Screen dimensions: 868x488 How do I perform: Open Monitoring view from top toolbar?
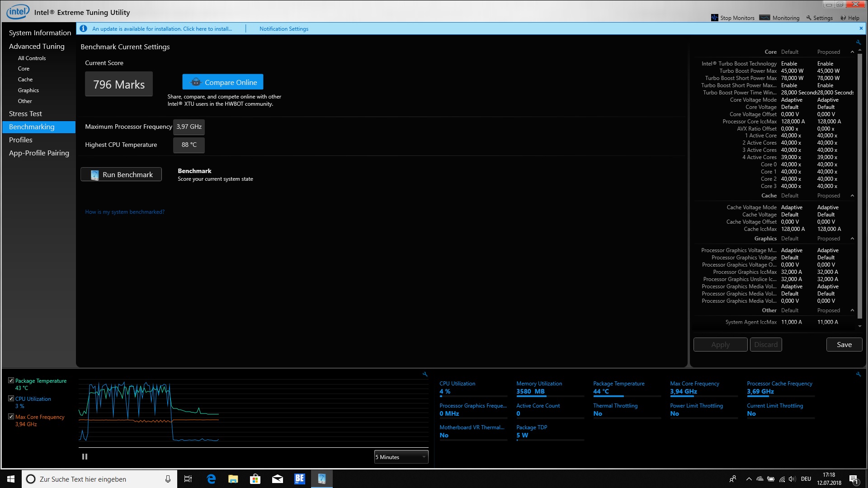(x=780, y=18)
